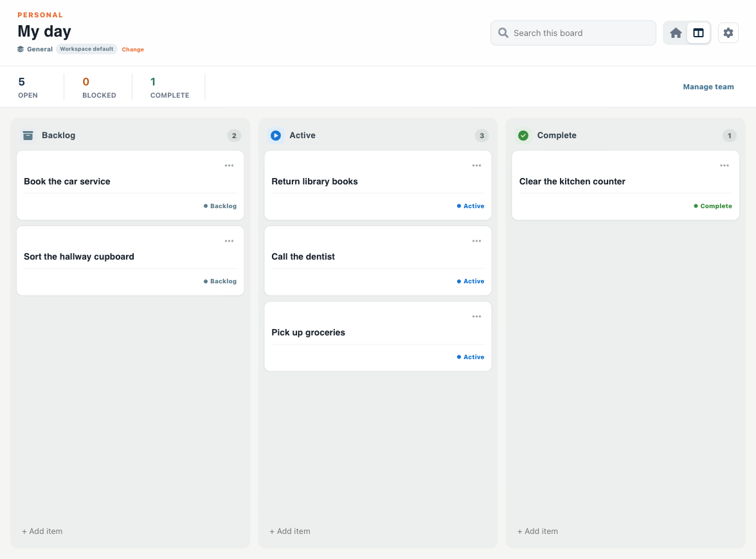Click the Complete column checkmark icon
Image resolution: width=756 pixels, height=559 pixels.
coord(523,136)
